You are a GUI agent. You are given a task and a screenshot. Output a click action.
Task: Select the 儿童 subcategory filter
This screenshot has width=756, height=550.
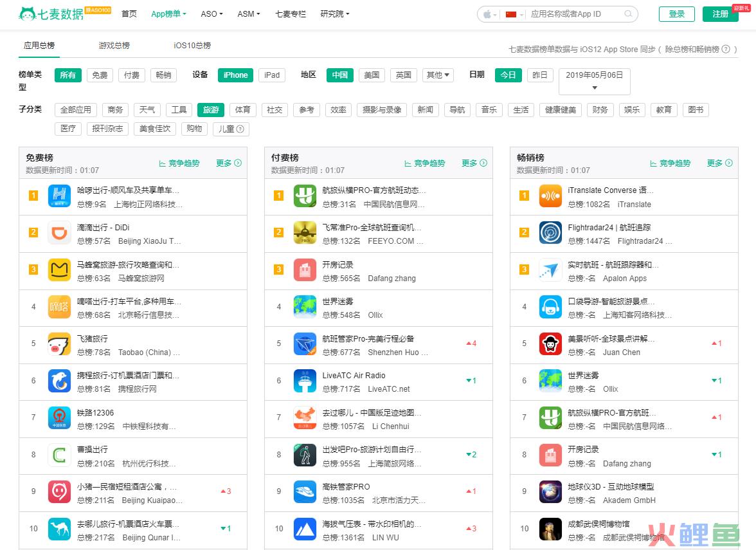click(231, 129)
